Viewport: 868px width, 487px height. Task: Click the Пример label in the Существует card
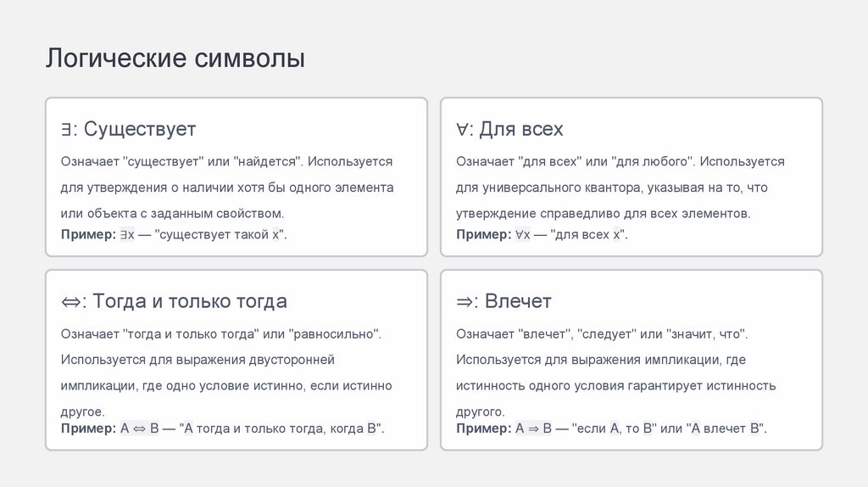point(88,234)
